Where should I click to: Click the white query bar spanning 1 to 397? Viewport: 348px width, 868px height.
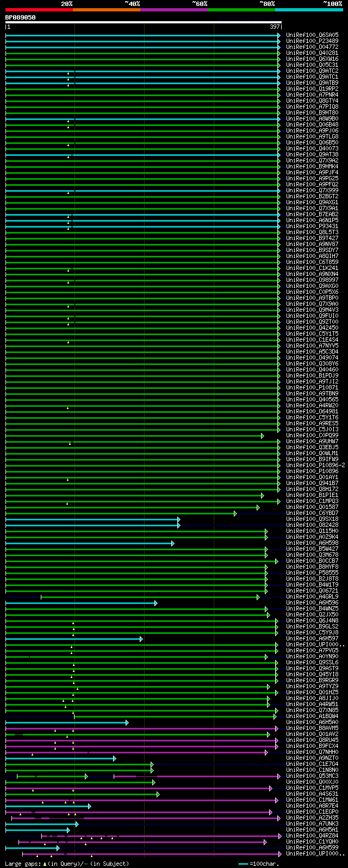pyautogui.click(x=144, y=22)
